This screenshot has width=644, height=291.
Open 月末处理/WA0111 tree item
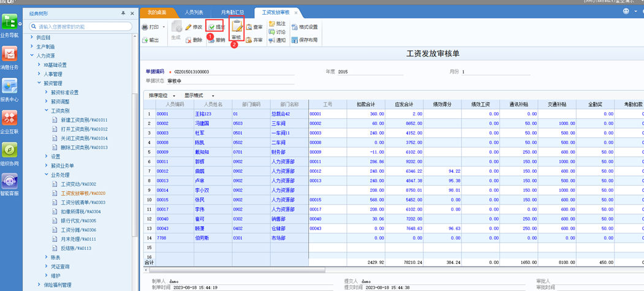[78, 239]
